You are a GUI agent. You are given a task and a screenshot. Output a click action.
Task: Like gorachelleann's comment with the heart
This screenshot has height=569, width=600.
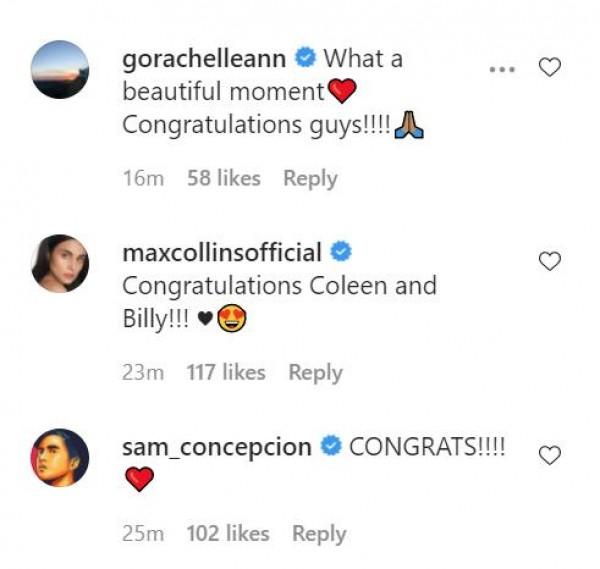[549, 67]
